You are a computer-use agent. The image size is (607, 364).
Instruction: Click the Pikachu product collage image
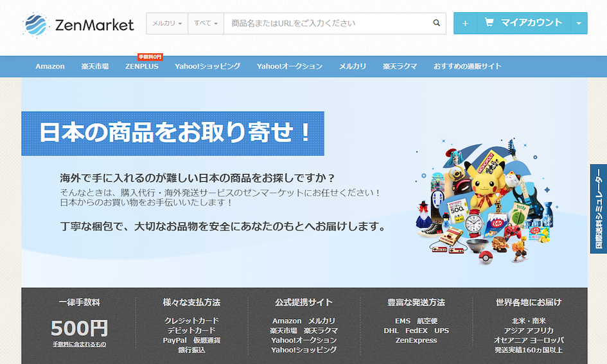point(486,201)
